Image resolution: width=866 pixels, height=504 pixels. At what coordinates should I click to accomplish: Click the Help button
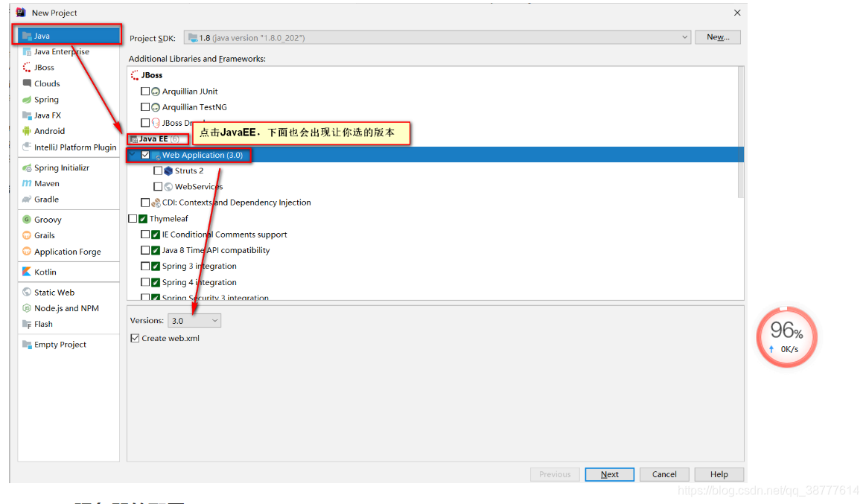tap(719, 474)
